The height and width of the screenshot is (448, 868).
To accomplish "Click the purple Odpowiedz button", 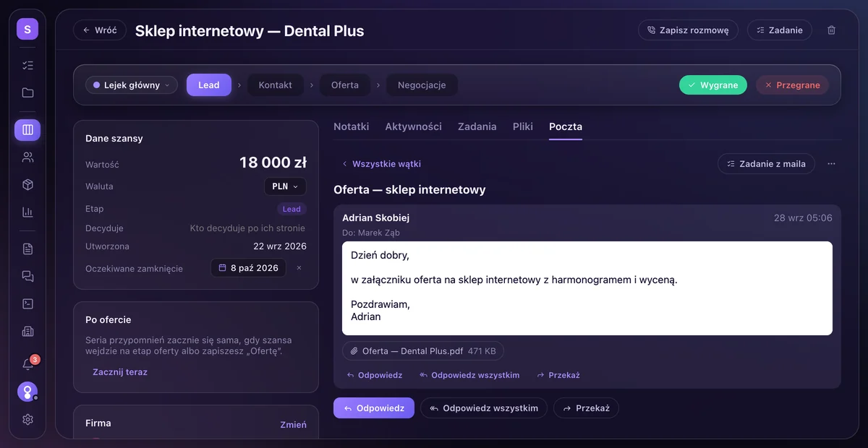I will point(373,408).
